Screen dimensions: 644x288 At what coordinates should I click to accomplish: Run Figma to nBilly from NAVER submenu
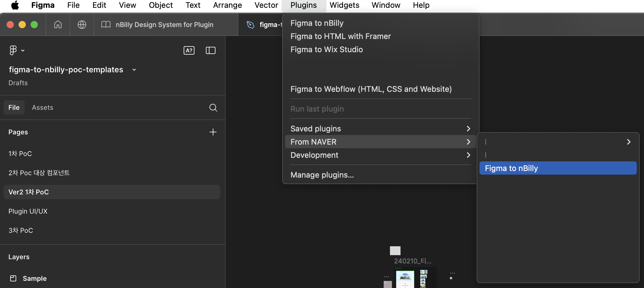(x=558, y=168)
